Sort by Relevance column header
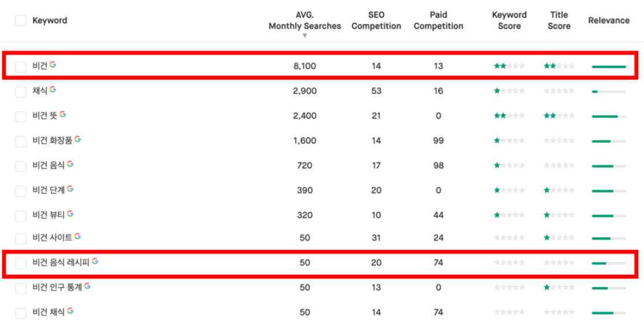 click(x=609, y=21)
